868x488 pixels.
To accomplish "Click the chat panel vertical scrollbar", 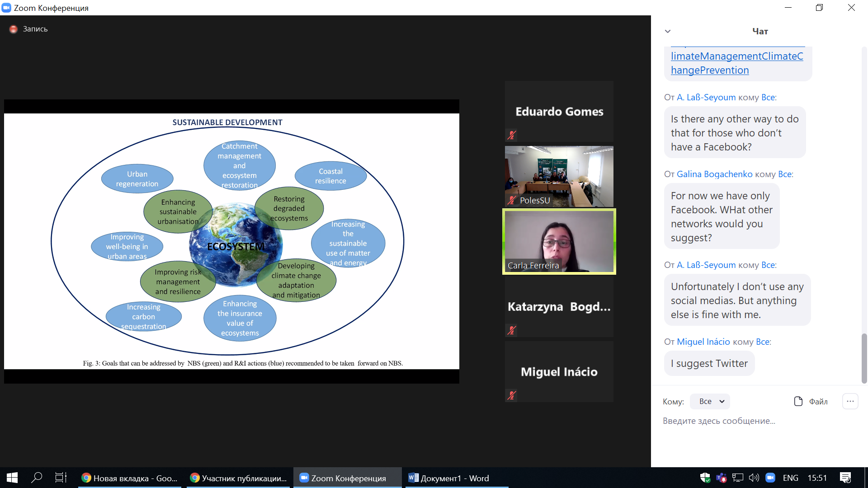I will pyautogui.click(x=864, y=358).
